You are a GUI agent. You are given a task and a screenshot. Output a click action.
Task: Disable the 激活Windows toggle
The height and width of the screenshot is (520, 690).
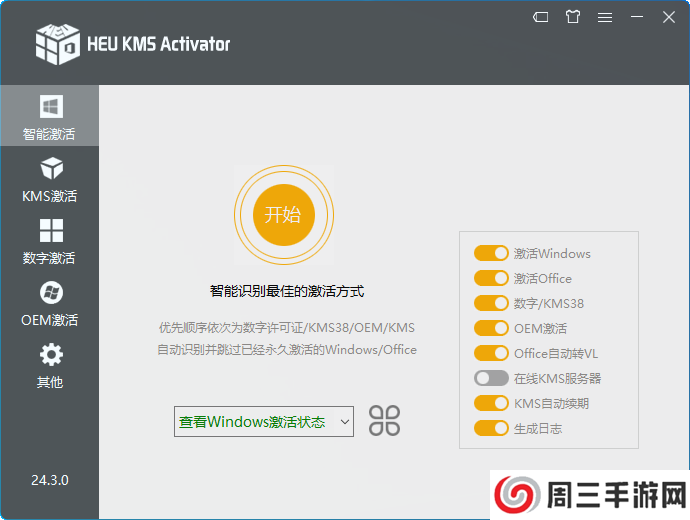pos(491,254)
